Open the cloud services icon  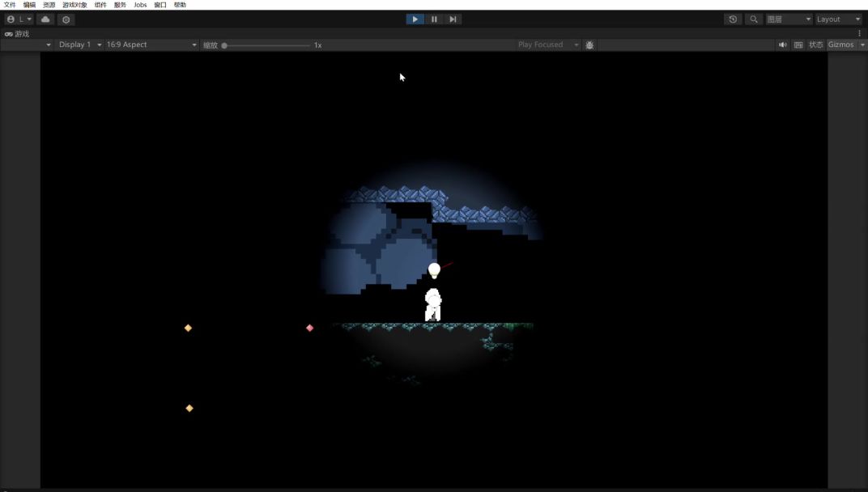coord(45,19)
